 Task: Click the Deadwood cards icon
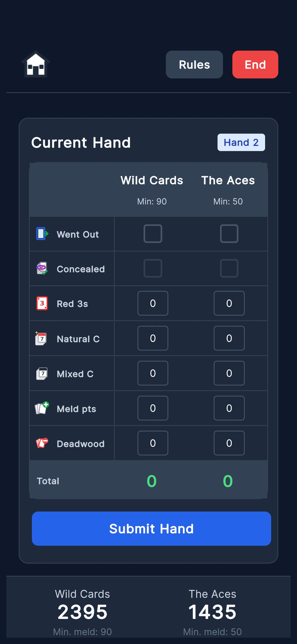pyautogui.click(x=42, y=443)
